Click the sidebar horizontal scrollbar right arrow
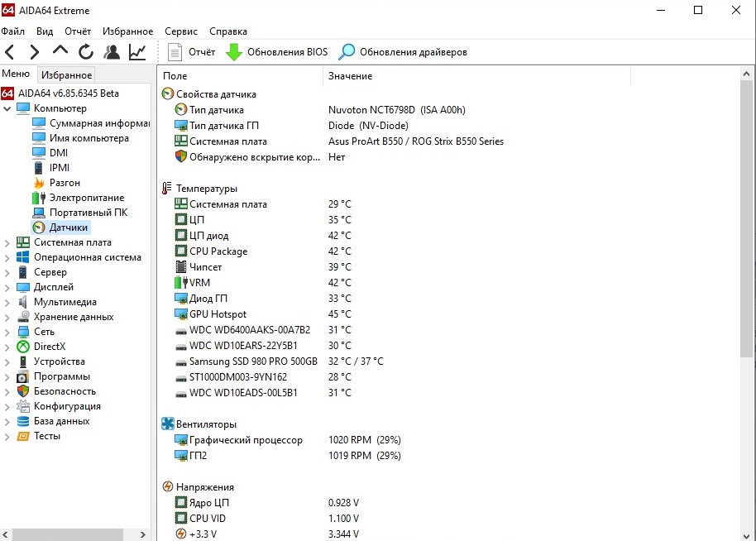This screenshot has height=541, width=756. [143, 534]
